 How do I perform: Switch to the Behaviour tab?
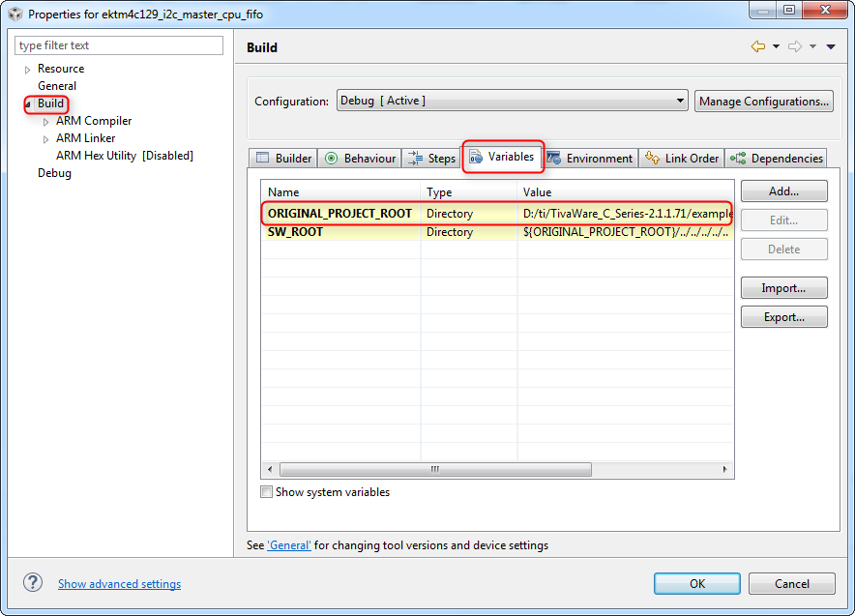(x=360, y=158)
